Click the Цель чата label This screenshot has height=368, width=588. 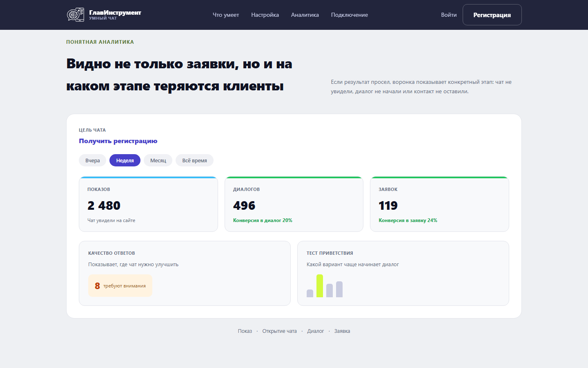click(x=92, y=130)
